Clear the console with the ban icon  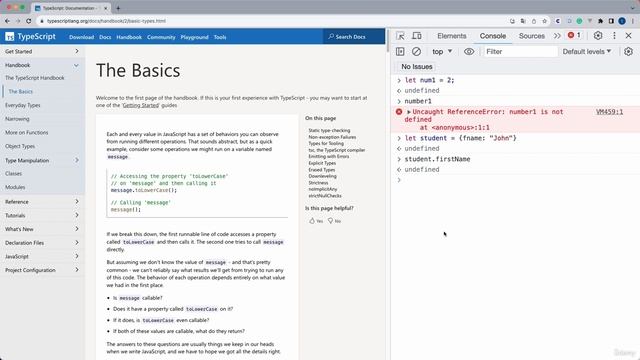416,51
